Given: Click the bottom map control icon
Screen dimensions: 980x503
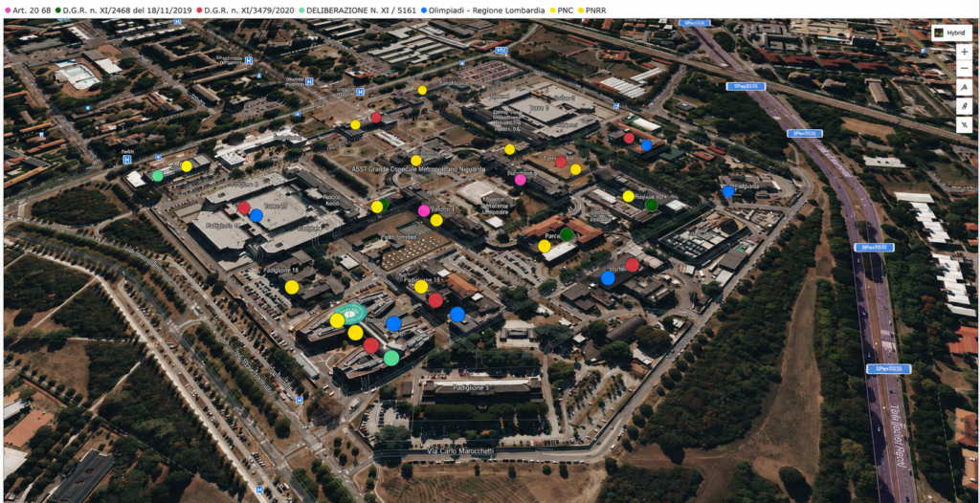Looking at the screenshot, I should click(964, 124).
